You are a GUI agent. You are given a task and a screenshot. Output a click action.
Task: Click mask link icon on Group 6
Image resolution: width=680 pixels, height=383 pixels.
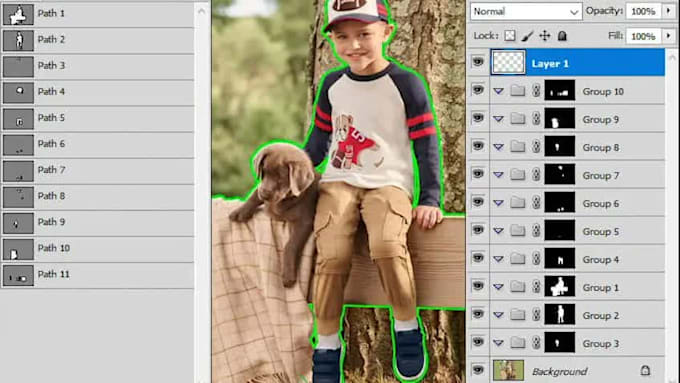tap(536, 203)
